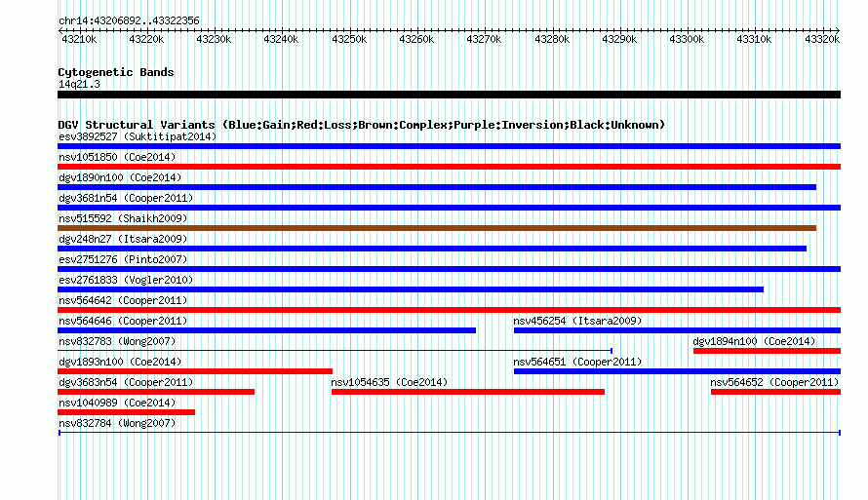Click the esv2751276 (Pinto2007) label

pyautogui.click(x=123, y=259)
